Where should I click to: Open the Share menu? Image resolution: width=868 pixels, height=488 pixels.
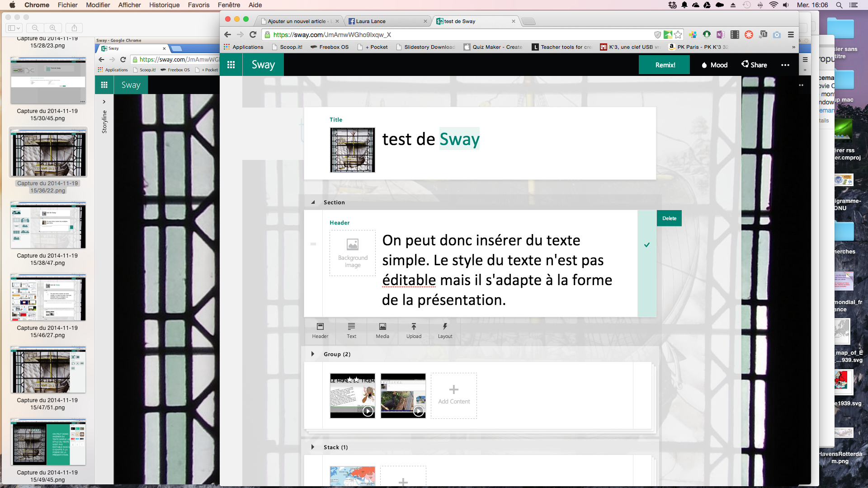click(x=754, y=65)
